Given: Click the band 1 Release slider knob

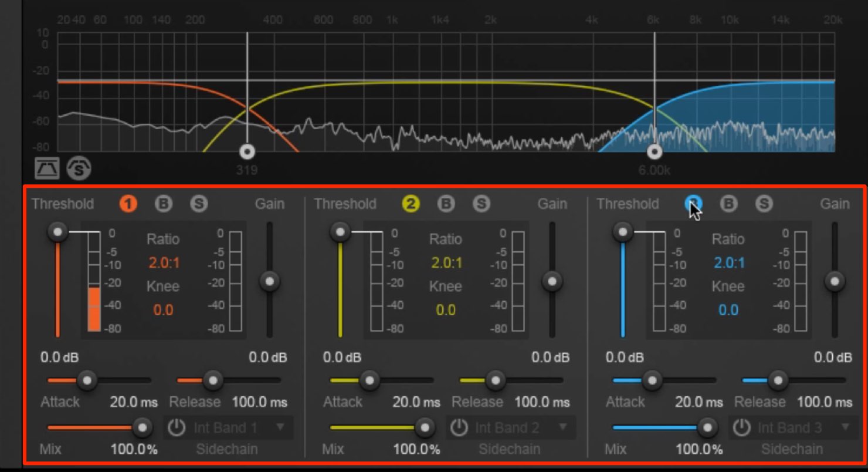Looking at the screenshot, I should (x=212, y=380).
